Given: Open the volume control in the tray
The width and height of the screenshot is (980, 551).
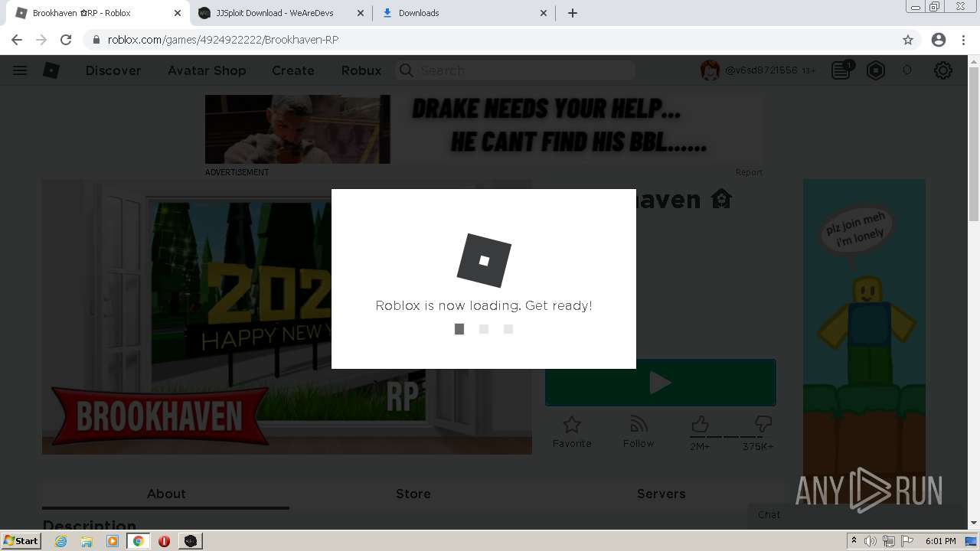Looking at the screenshot, I should [x=871, y=541].
